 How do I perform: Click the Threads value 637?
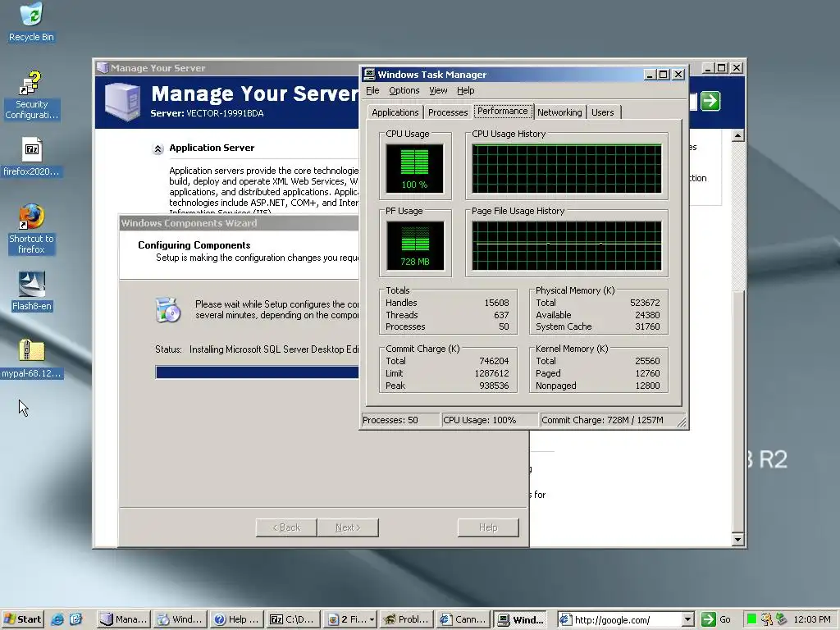tap(501, 315)
